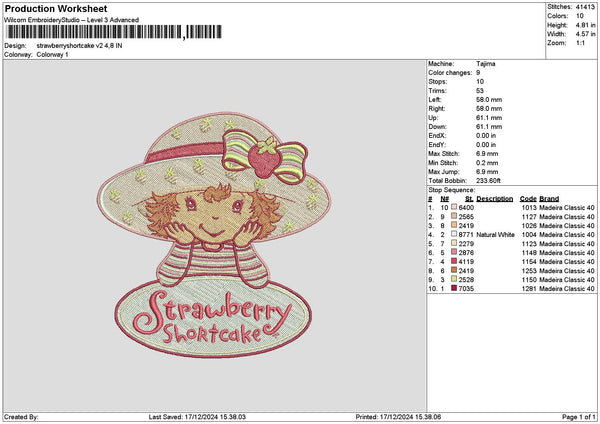The image size is (600, 424).
Task: Click the yellow-green swatch for code 1150
Action: coord(454,279)
